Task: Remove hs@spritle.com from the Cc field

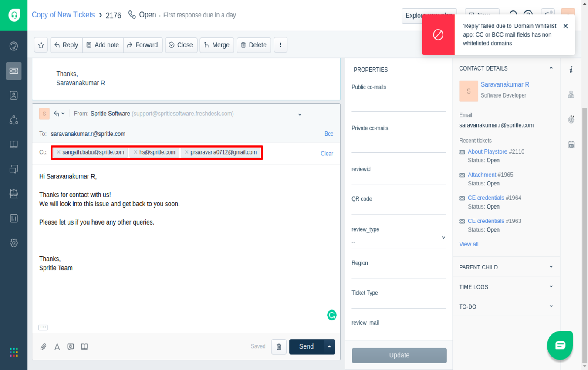Action: (135, 152)
